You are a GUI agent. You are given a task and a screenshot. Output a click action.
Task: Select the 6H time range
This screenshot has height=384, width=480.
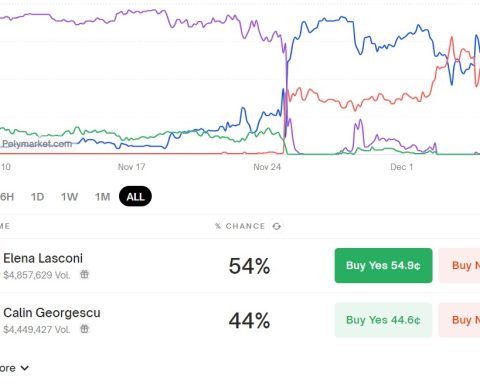(x=7, y=197)
